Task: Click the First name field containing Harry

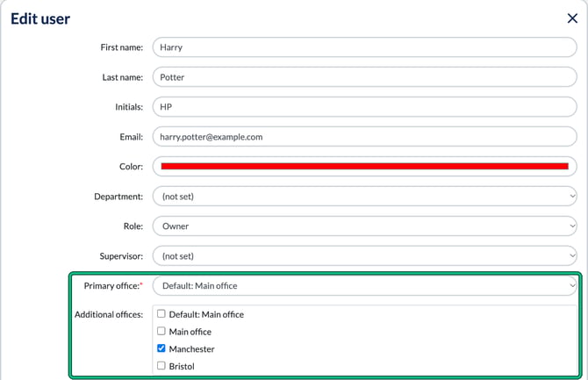Action: pyautogui.click(x=364, y=47)
